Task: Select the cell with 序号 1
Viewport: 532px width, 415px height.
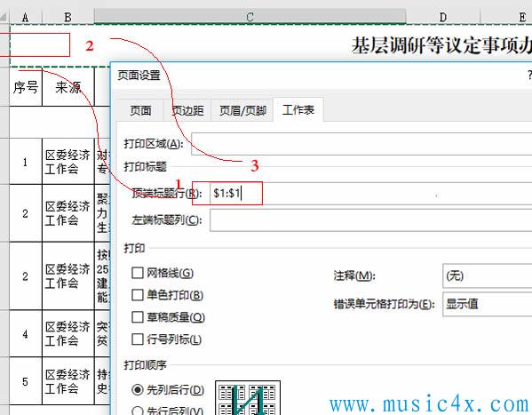Action: coord(26,162)
